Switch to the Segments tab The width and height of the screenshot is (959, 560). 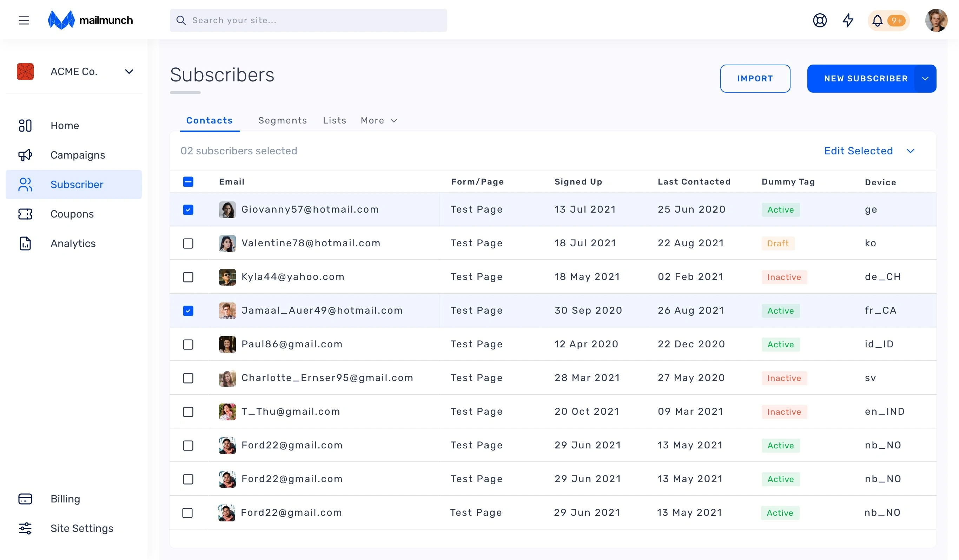pyautogui.click(x=282, y=121)
